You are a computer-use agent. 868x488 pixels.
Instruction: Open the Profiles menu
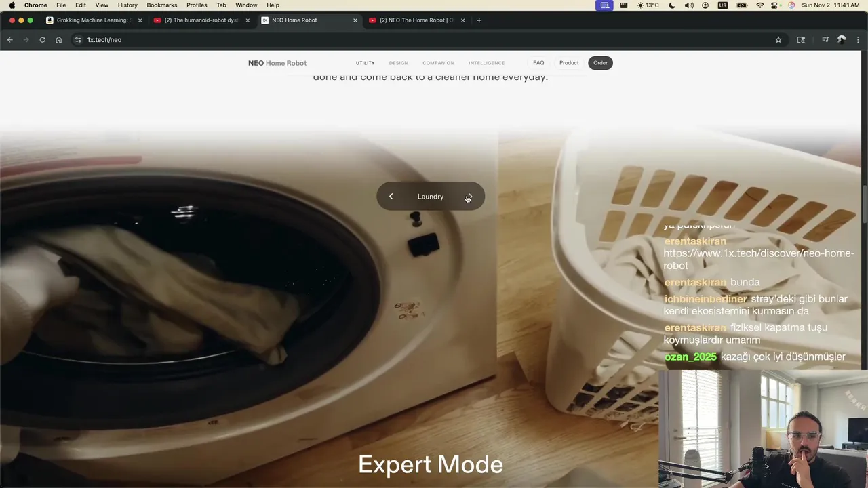point(197,5)
